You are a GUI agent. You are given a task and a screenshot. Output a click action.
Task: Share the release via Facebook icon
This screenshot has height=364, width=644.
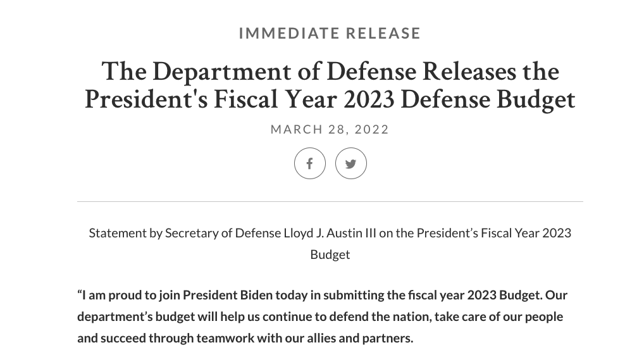pos(310,163)
